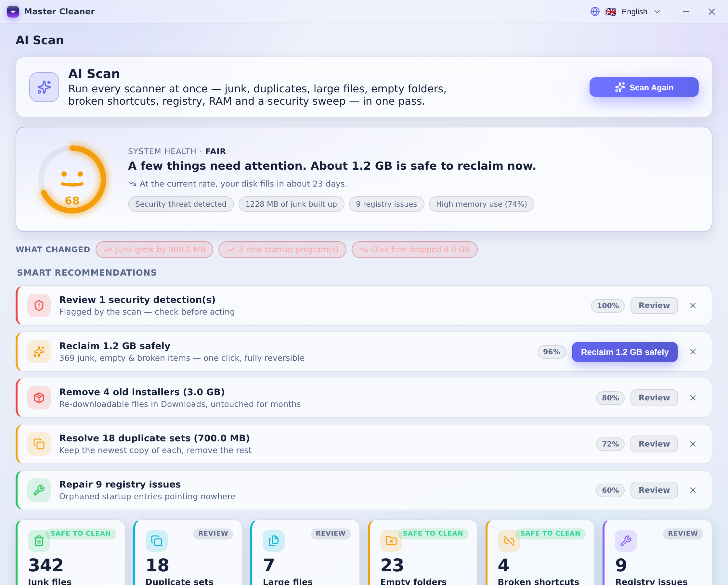Click the 80% confidence badge

tap(610, 398)
